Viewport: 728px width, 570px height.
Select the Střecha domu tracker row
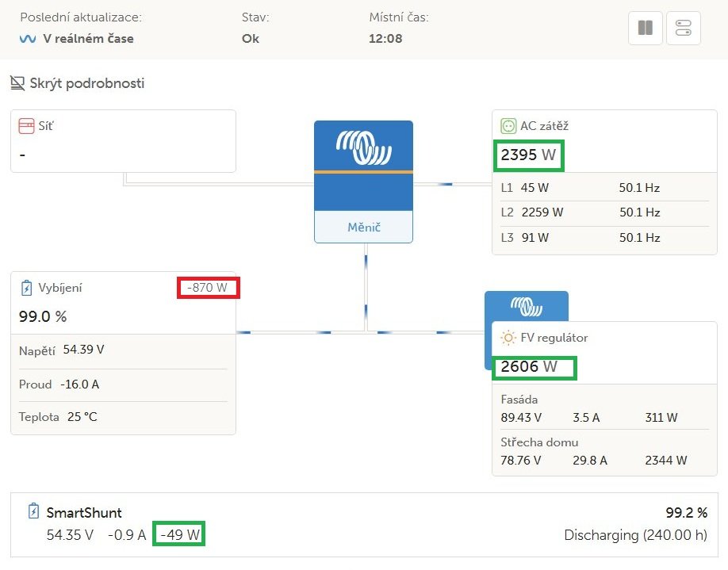pos(604,452)
